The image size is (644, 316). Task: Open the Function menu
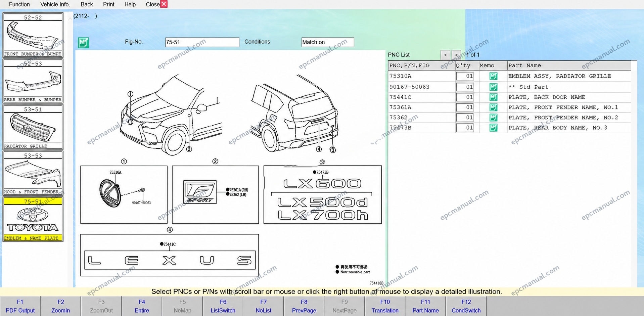(x=19, y=4)
